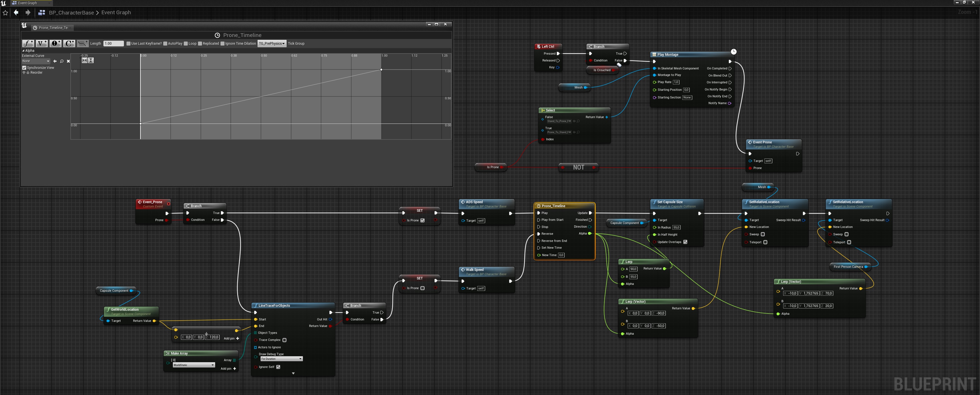This screenshot has height=395, width=980.
Task: Click the timeline Length input field
Action: [113, 43]
